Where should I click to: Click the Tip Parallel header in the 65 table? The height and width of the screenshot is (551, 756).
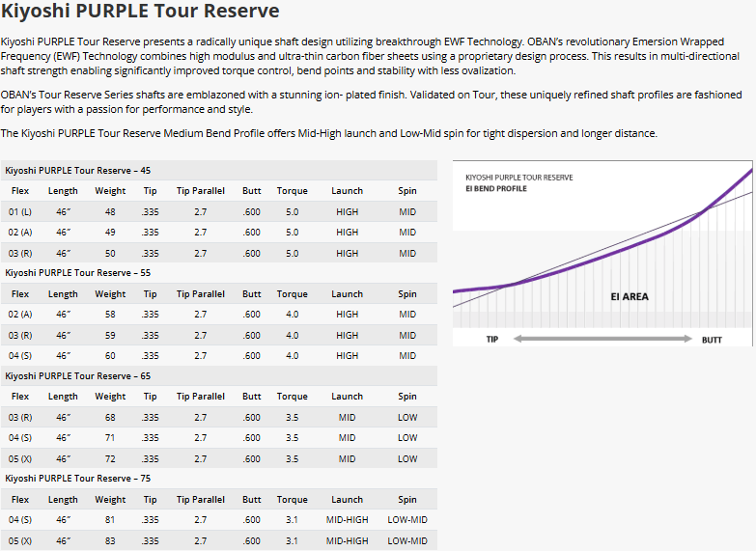(201, 397)
